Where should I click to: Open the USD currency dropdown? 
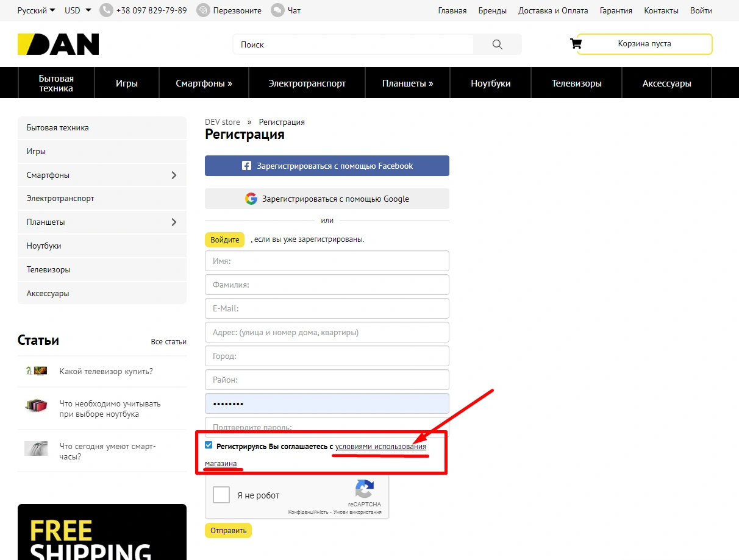point(77,10)
